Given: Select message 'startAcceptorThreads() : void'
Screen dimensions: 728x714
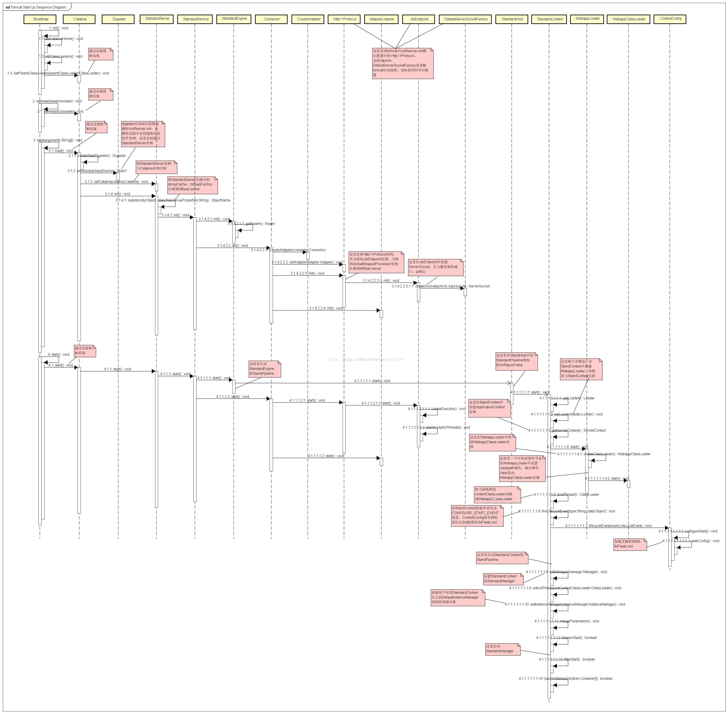Looking at the screenshot, I should [436, 427].
